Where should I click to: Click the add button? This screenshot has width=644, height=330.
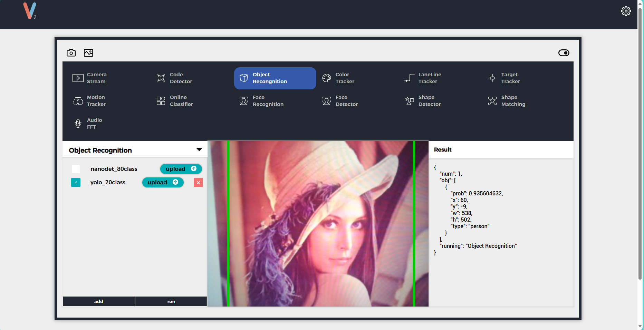99,301
